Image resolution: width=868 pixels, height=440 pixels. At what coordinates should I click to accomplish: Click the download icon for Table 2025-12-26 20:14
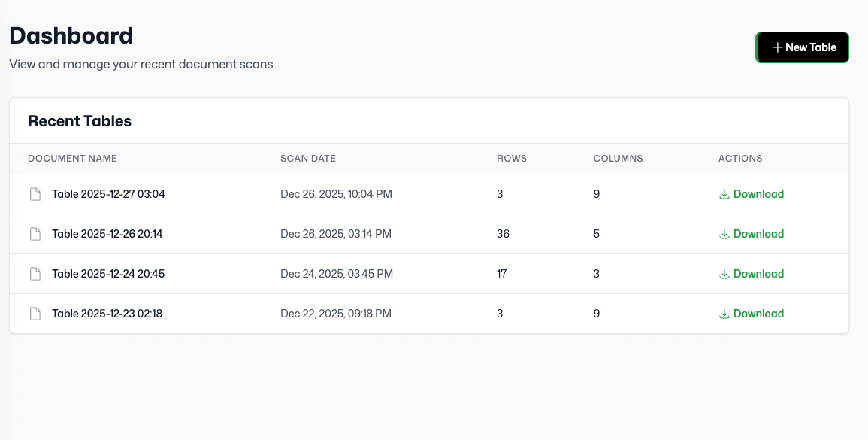coord(724,234)
